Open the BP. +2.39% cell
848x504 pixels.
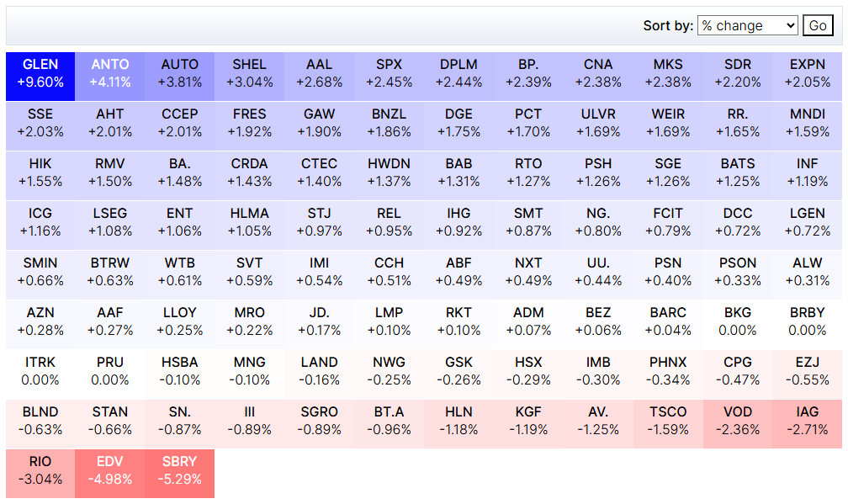(x=528, y=74)
